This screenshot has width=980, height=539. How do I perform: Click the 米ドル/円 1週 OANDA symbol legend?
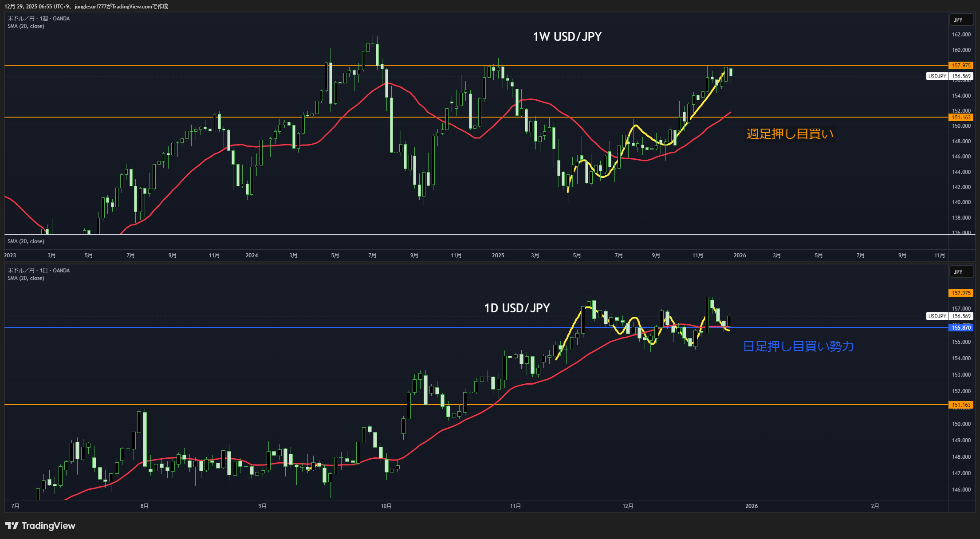[39, 19]
